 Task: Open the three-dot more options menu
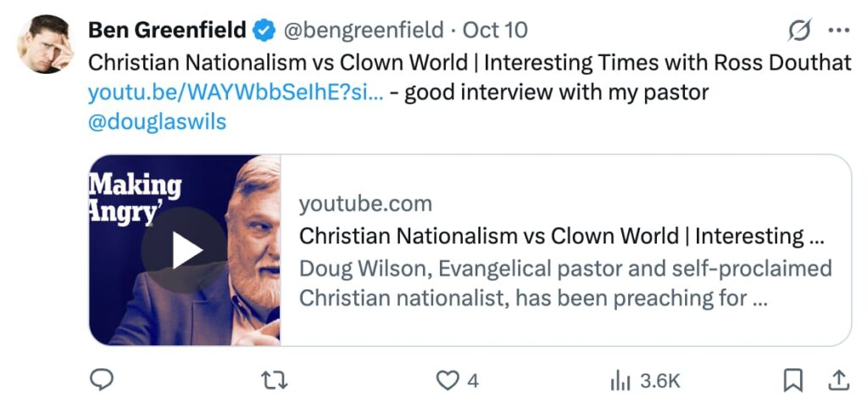point(838,31)
